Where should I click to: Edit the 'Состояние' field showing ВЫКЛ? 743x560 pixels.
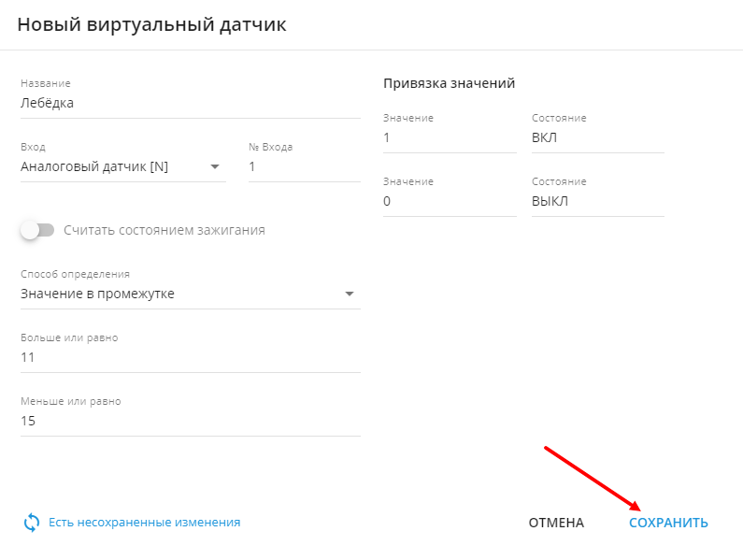coord(597,202)
